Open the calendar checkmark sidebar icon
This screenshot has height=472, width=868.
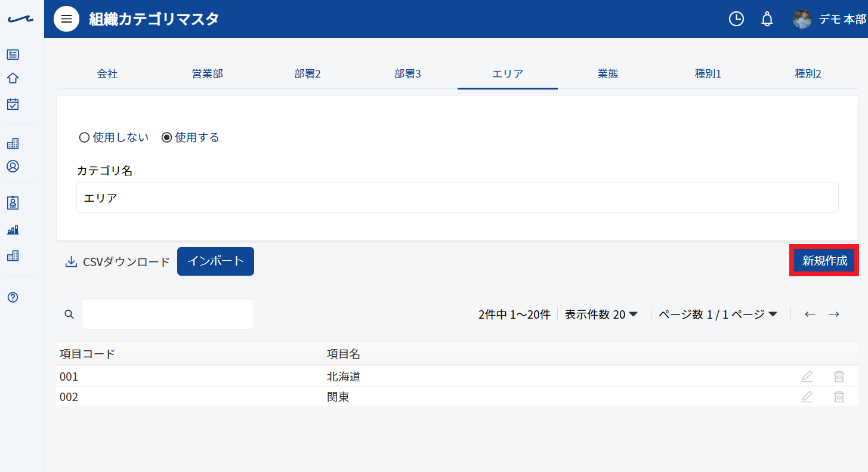[13, 104]
